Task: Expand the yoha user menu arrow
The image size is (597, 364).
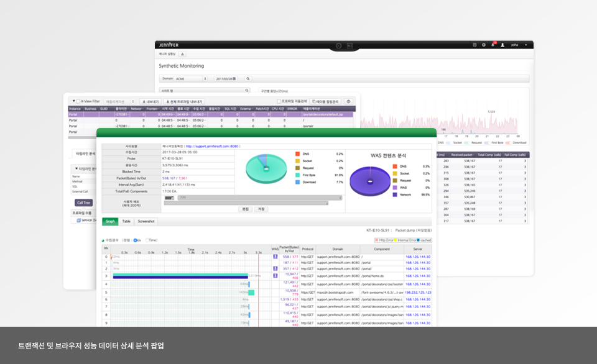Action: (x=525, y=45)
